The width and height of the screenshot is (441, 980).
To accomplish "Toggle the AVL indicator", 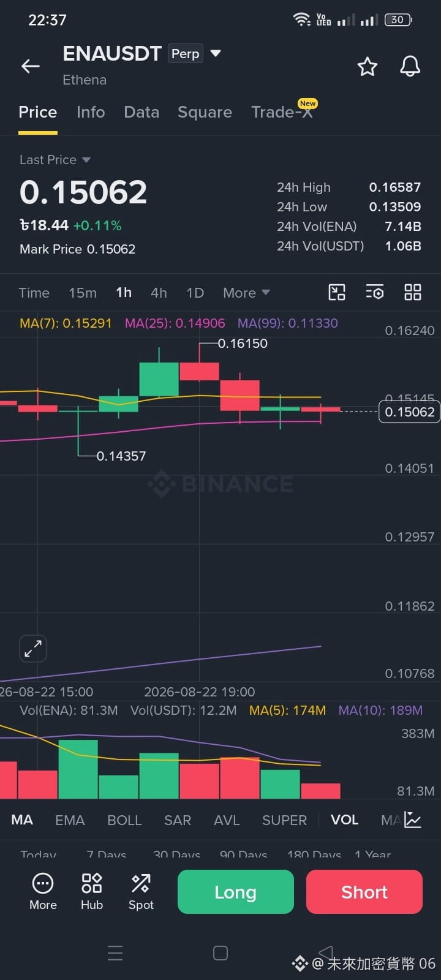I will (227, 820).
